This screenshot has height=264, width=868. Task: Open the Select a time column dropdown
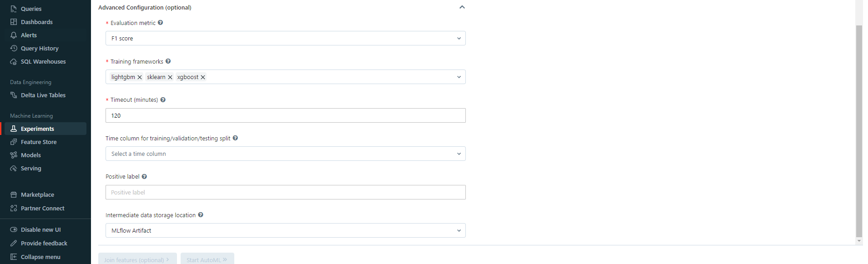tap(285, 154)
